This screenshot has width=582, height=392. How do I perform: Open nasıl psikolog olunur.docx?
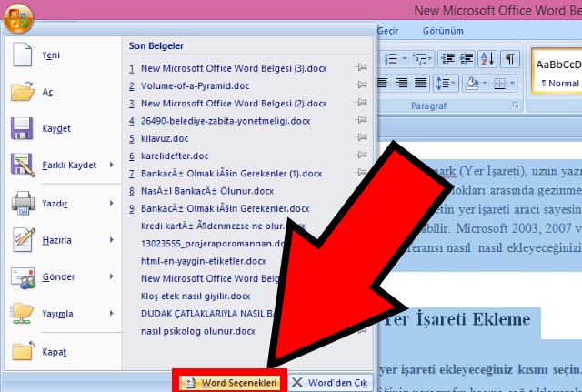(198, 331)
